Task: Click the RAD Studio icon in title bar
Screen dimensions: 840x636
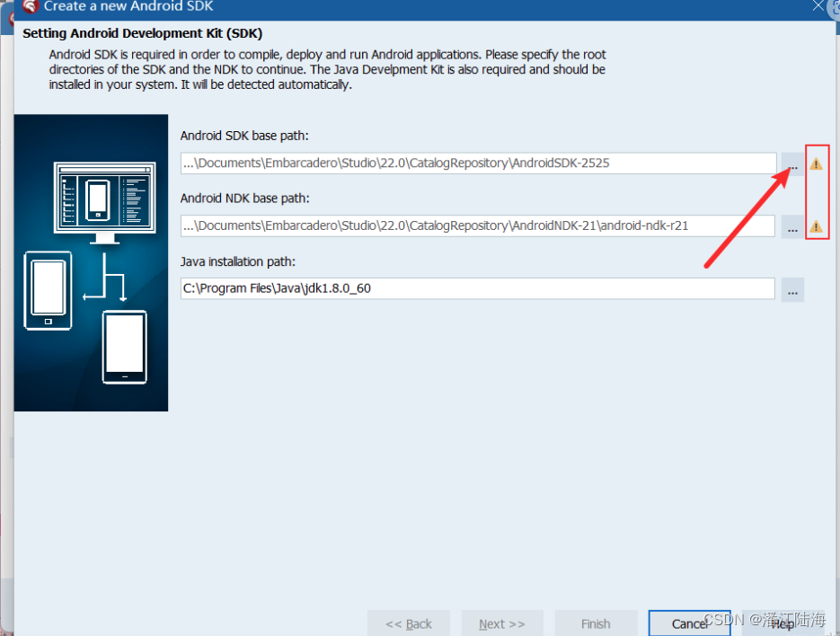Action: (x=30, y=6)
